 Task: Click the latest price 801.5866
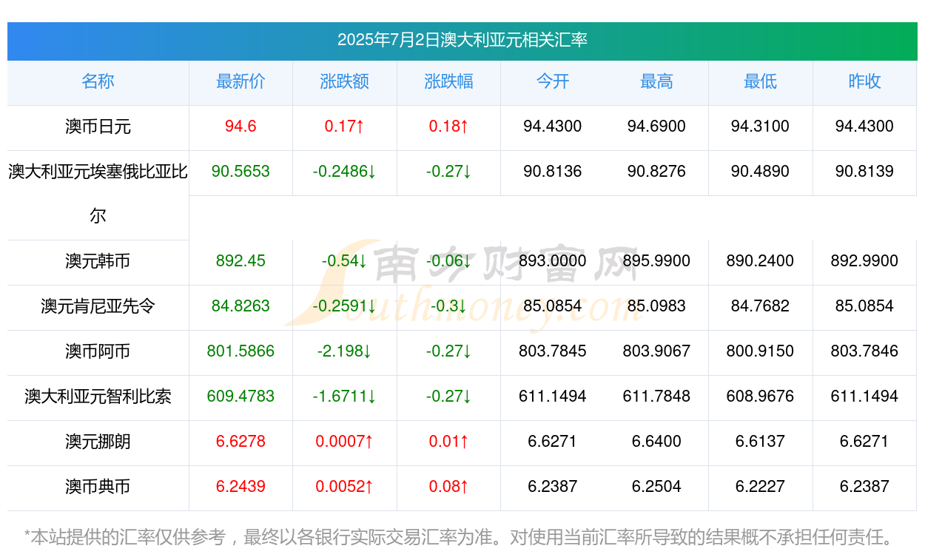(240, 351)
